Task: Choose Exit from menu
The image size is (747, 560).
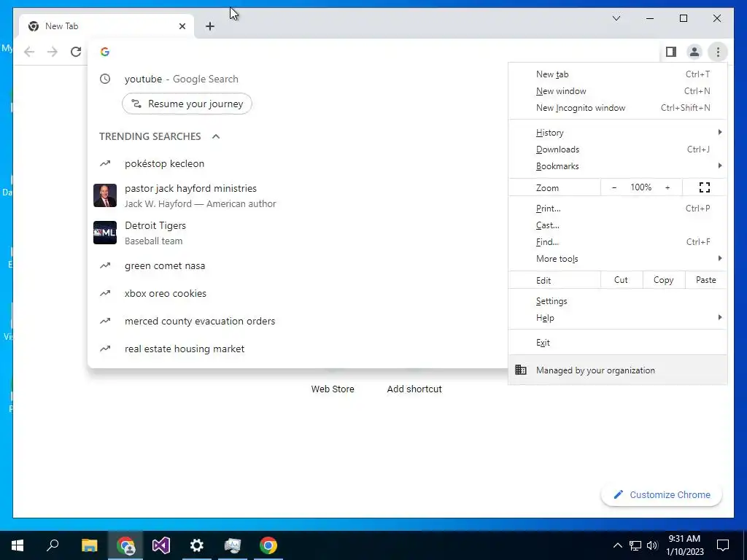Action: point(618,343)
